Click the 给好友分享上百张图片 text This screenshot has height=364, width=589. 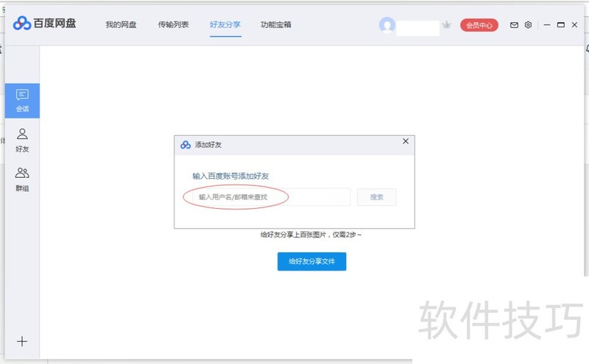point(293,235)
